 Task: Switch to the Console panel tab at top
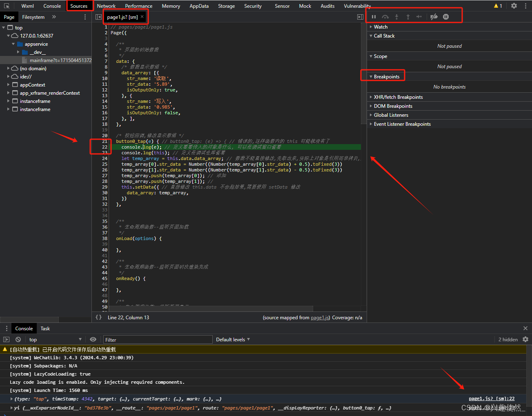pyautogui.click(x=52, y=6)
